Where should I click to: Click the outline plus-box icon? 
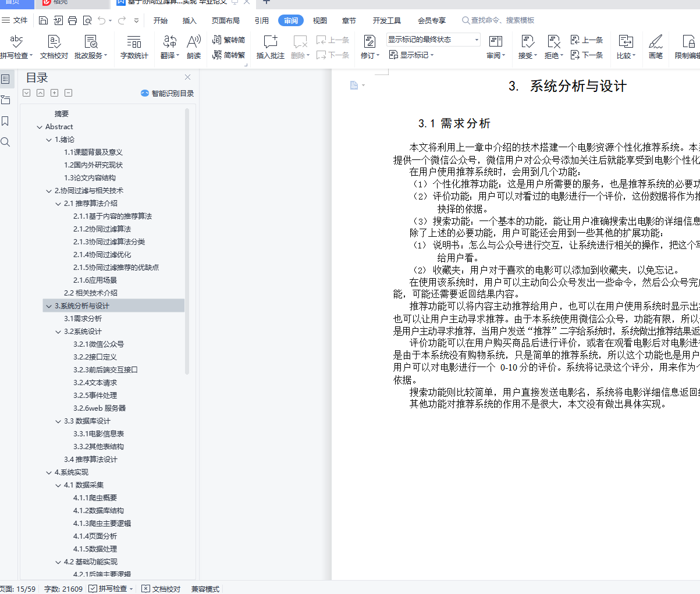54,93
